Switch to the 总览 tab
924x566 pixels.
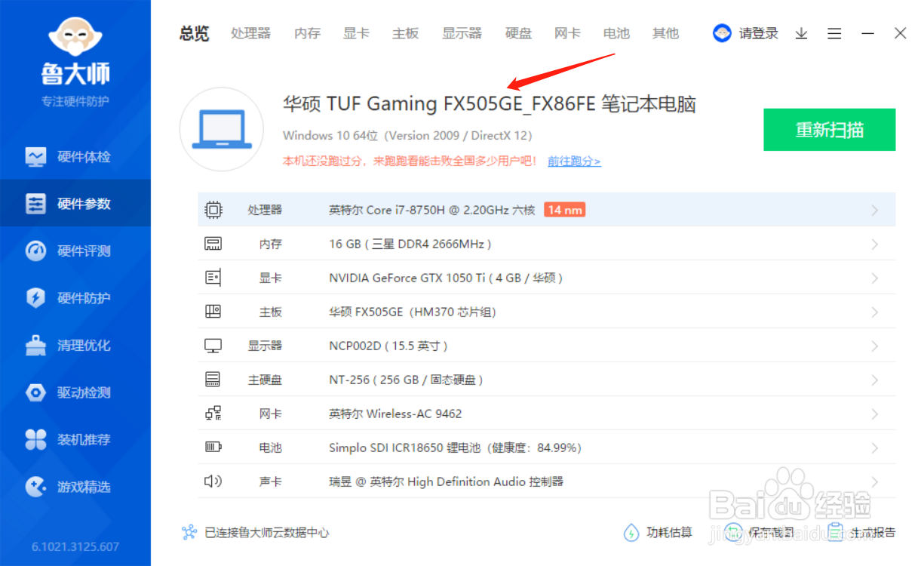pyautogui.click(x=194, y=33)
